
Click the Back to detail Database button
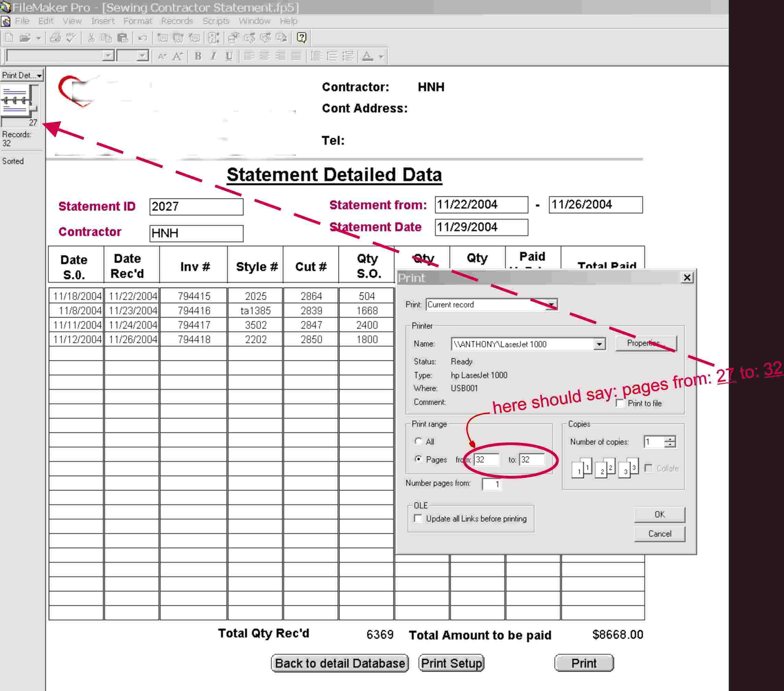[339, 663]
